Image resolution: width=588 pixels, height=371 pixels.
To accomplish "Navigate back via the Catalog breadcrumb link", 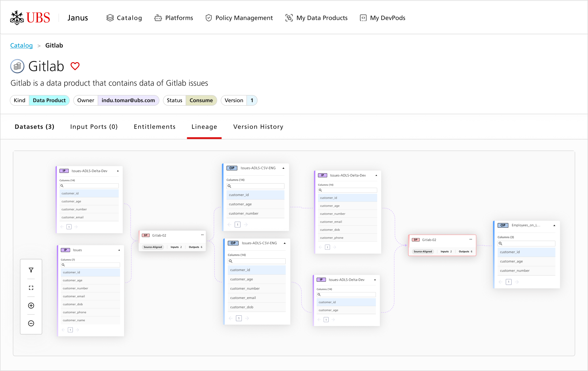I will pyautogui.click(x=21, y=45).
